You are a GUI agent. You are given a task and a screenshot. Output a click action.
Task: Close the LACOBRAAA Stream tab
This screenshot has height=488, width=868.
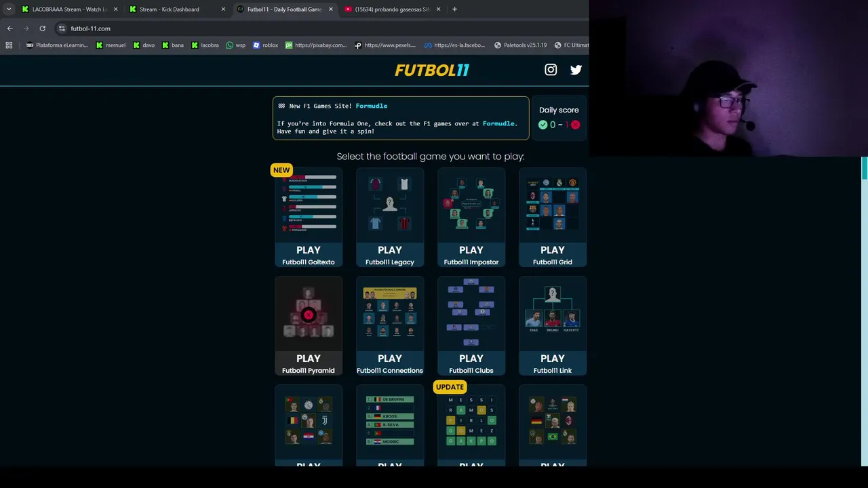click(x=115, y=9)
